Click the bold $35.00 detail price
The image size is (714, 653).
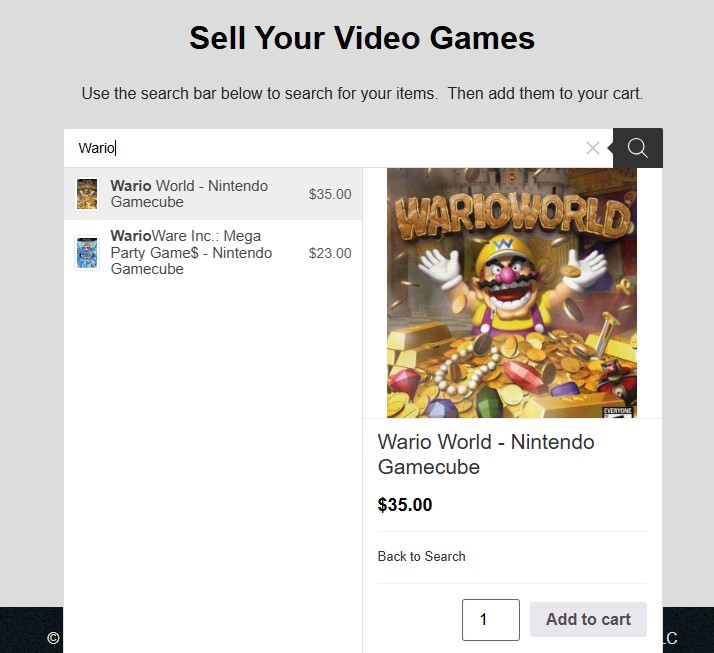point(405,505)
